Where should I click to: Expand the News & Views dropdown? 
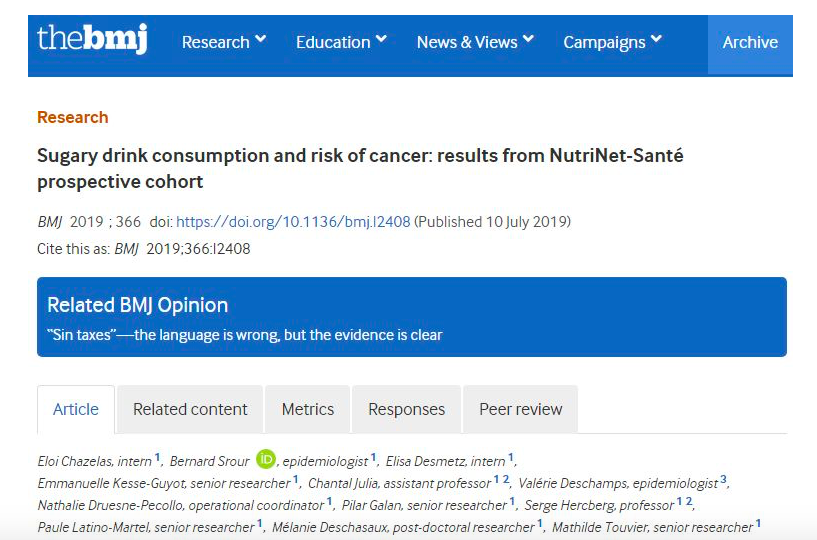point(475,42)
